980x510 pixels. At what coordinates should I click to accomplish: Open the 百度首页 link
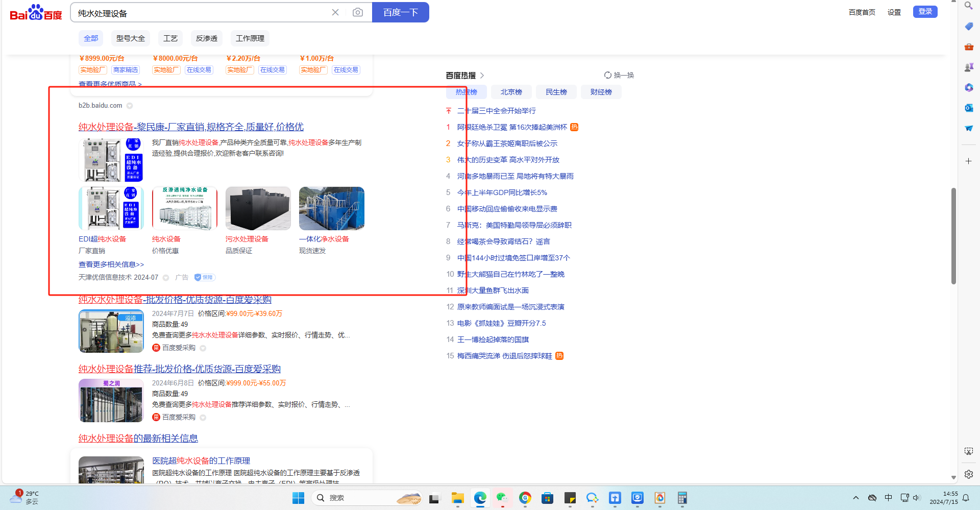click(x=862, y=12)
